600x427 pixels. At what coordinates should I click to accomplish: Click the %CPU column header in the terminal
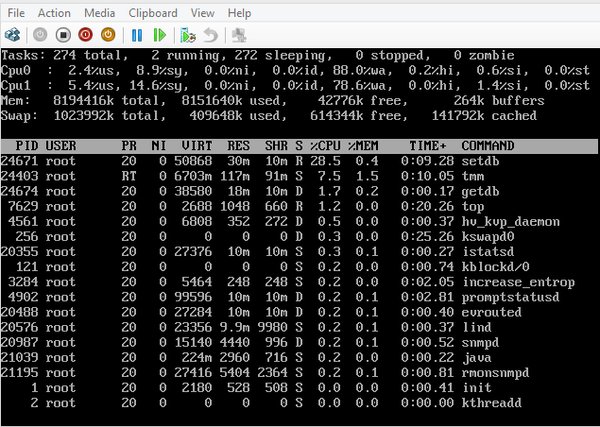[323, 146]
